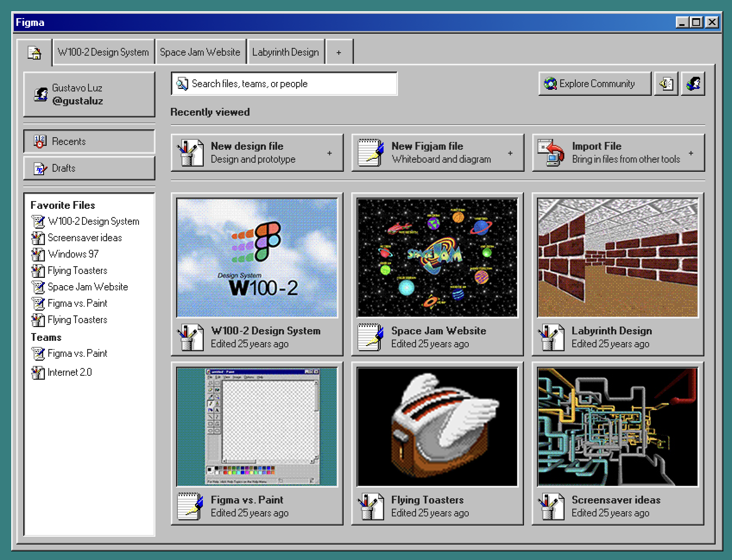
Task: Open Space Jam Website thumbnail
Action: 437,258
